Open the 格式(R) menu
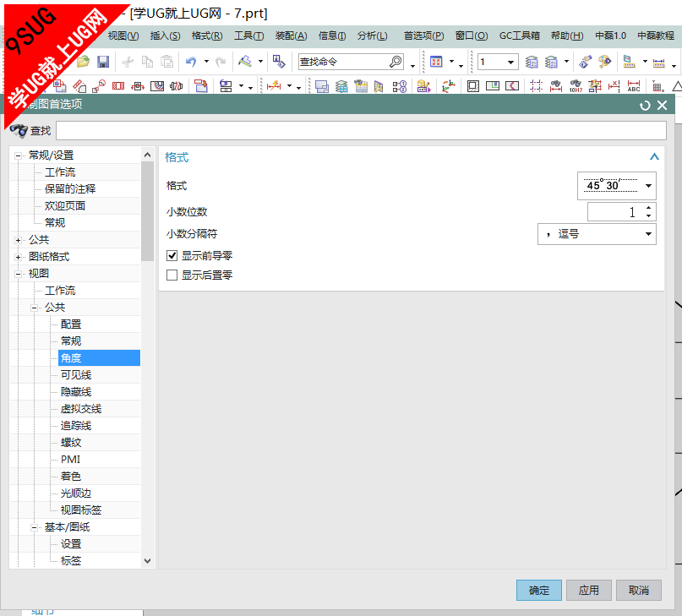The width and height of the screenshot is (682, 616). 207,35
